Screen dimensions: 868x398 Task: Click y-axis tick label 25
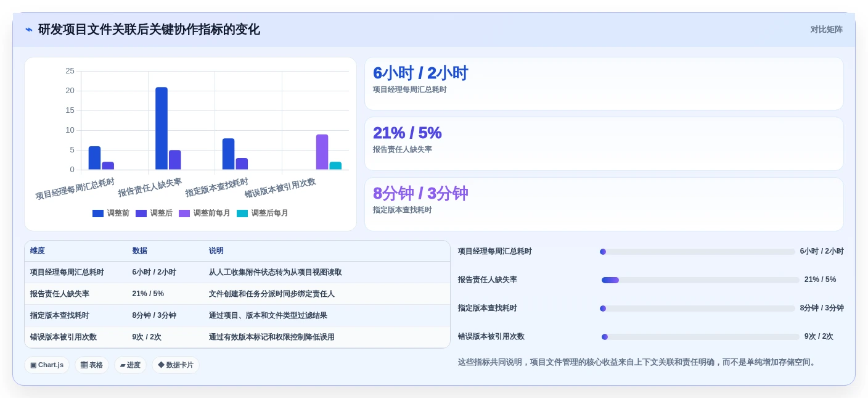pos(70,71)
